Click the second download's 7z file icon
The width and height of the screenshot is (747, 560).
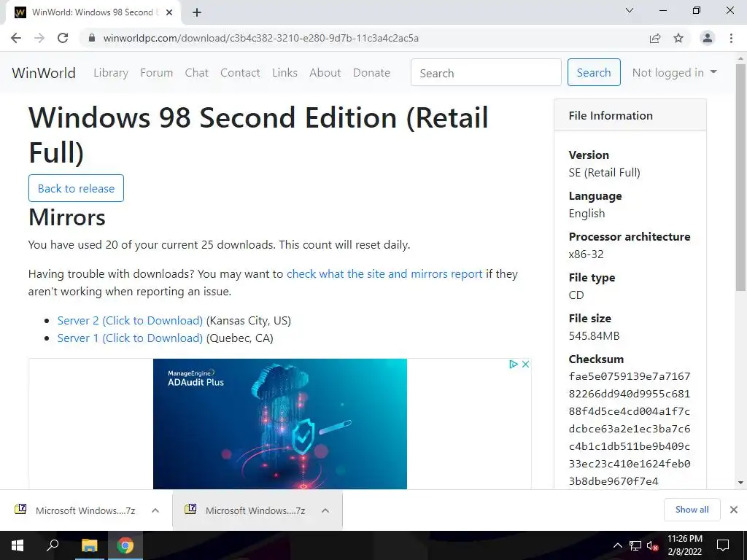pos(190,510)
